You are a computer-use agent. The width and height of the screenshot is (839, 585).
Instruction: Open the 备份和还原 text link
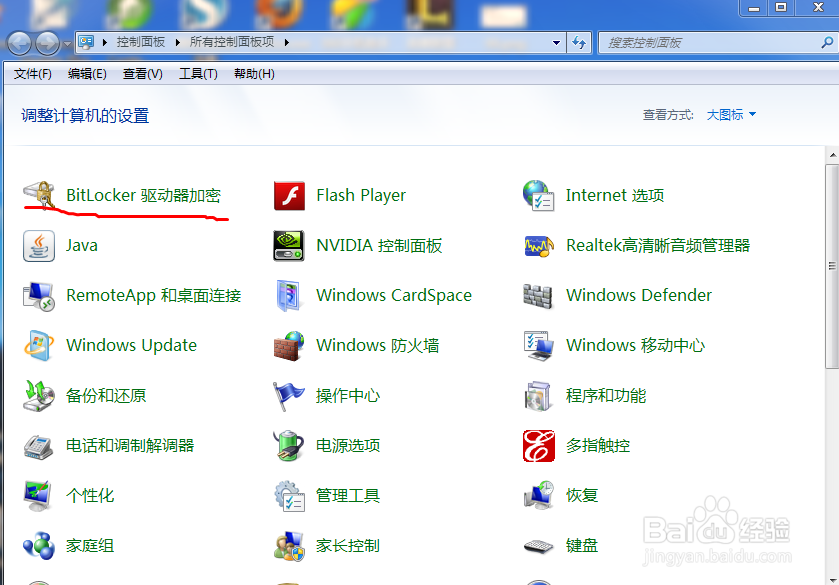click(x=106, y=396)
